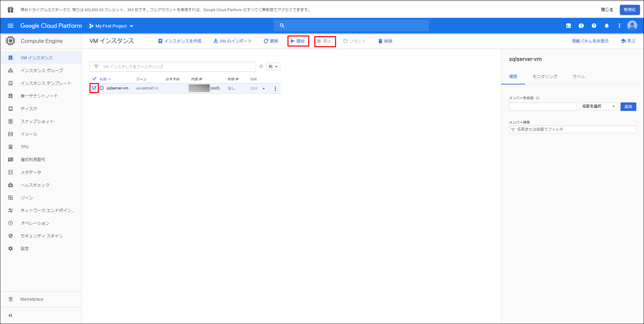Click the VM インスタンス filter field
This screenshot has width=644, height=324.
pyautogui.click(x=174, y=67)
